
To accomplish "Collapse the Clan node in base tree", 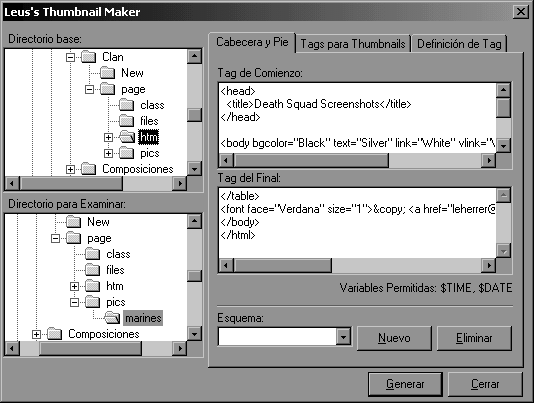I will (70, 57).
